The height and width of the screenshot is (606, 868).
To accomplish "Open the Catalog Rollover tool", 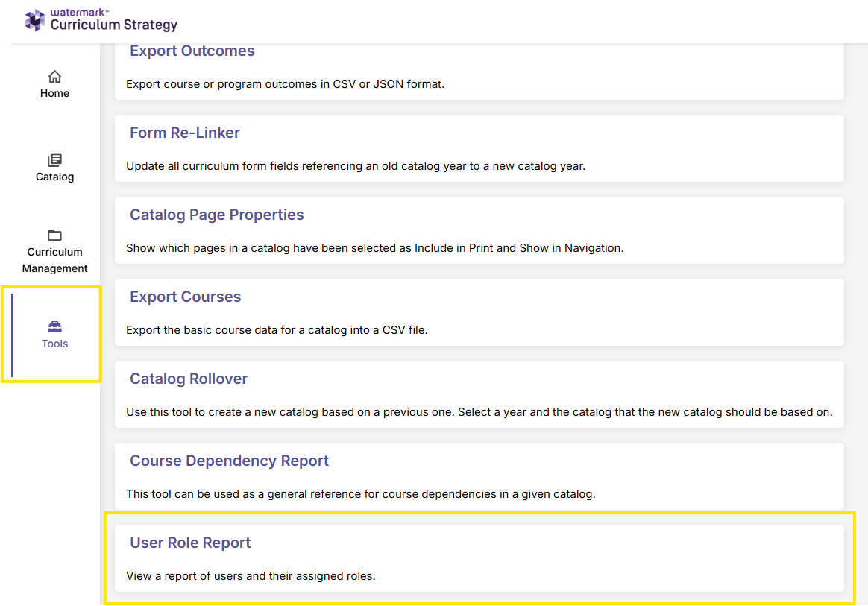I will 189,379.
